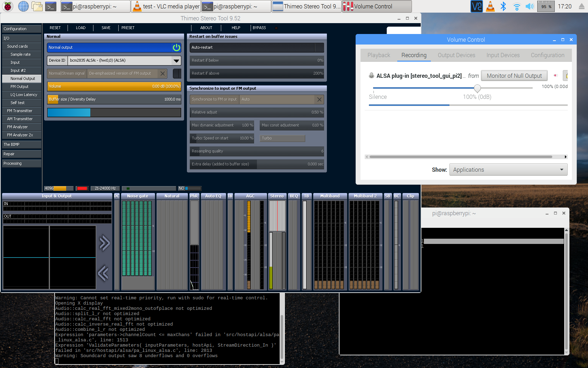Open the Output Devices tab
Viewport: 588px width, 368px height.
[456, 55]
